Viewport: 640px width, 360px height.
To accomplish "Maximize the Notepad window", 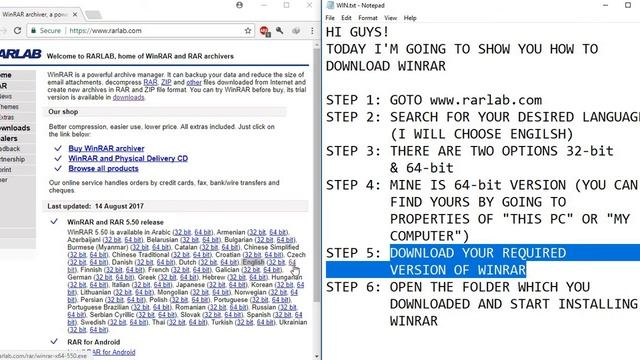I will tap(628, 5).
